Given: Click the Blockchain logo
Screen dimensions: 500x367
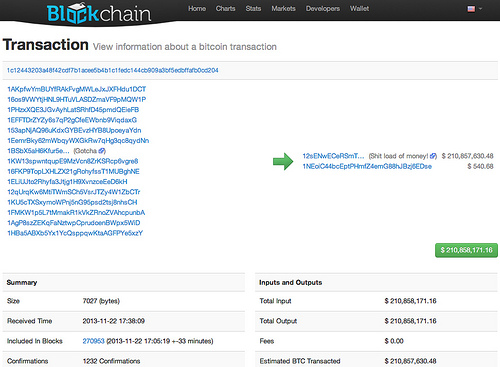Looking at the screenshot, I should (99, 13).
